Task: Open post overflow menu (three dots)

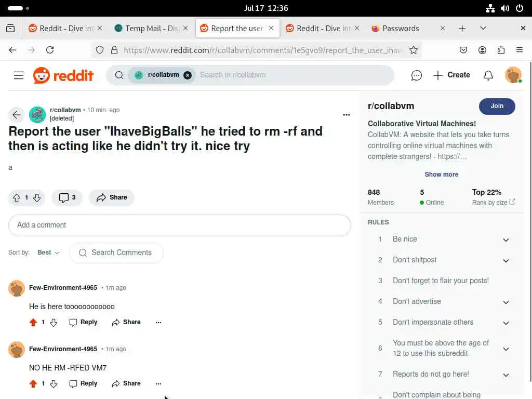Action: pos(346,115)
